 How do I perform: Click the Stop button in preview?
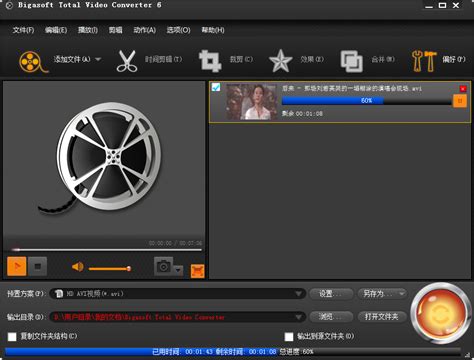37,266
